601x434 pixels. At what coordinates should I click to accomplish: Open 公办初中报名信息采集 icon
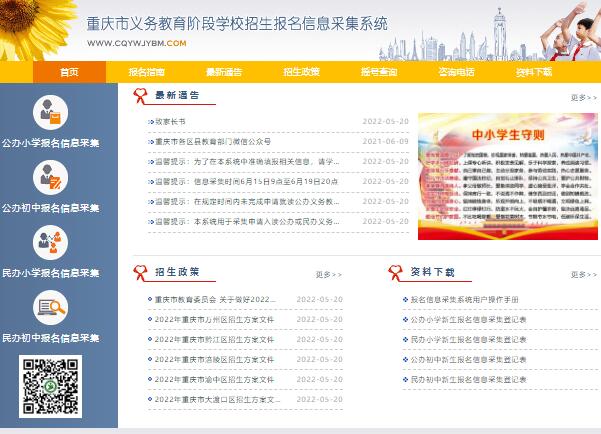coord(50,178)
